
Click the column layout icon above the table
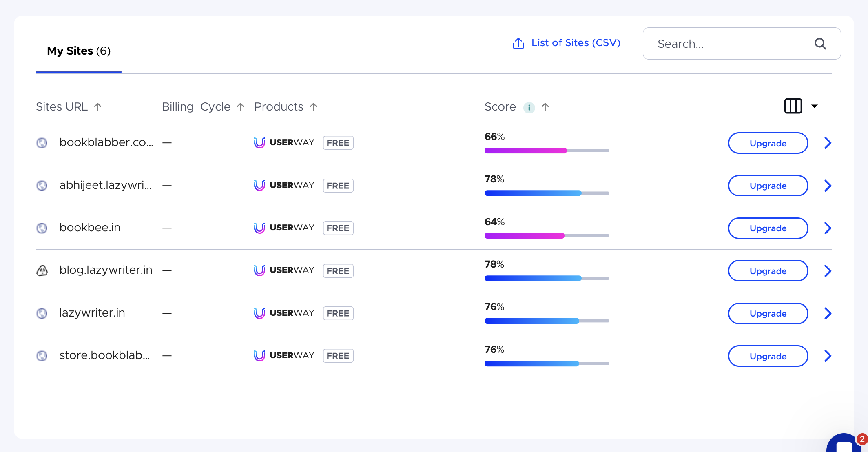click(x=793, y=106)
